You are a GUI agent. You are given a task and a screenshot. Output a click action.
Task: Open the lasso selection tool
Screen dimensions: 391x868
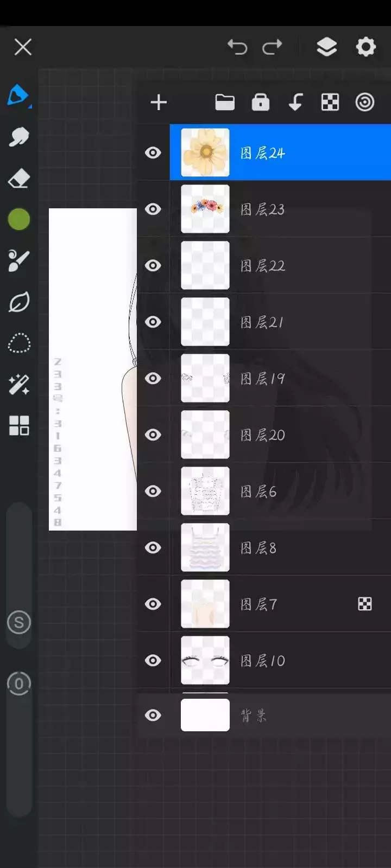[x=19, y=343]
